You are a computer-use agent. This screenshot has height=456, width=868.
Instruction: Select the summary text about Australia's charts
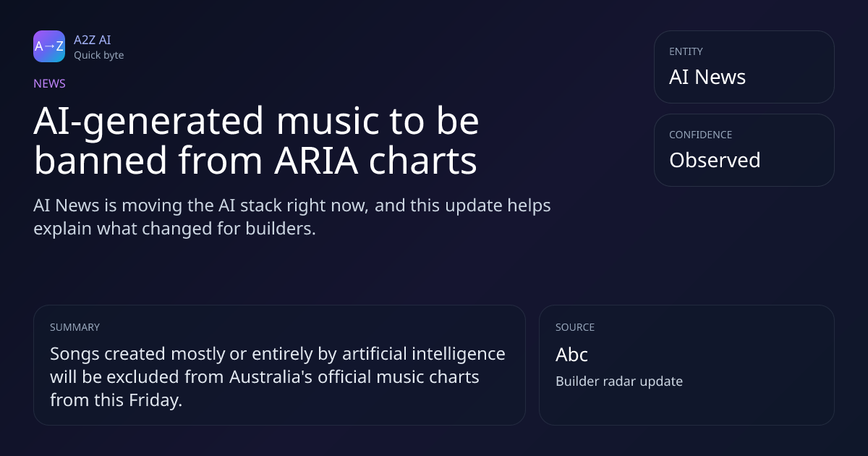pyautogui.click(x=278, y=376)
